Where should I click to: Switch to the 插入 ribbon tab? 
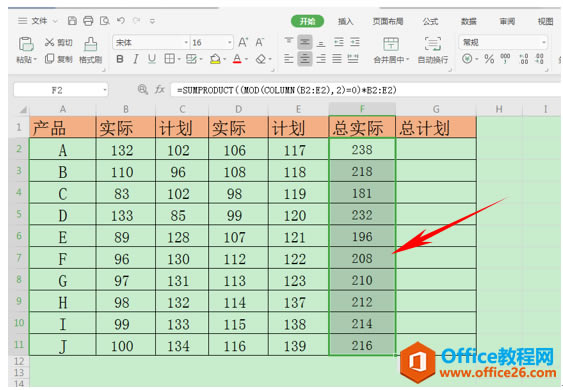click(x=345, y=22)
